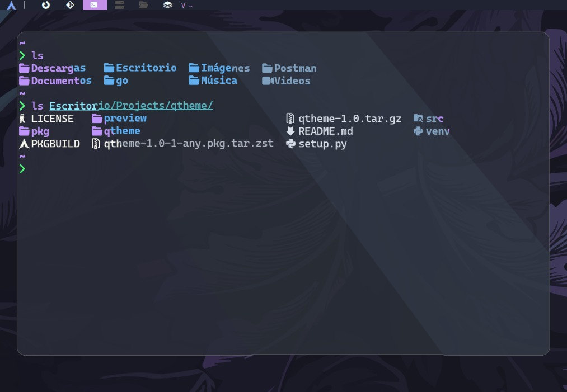Image resolution: width=567 pixels, height=392 pixels.
Task: Click the qtheme-1.0.tar.gz archive icon
Action: pos(290,119)
